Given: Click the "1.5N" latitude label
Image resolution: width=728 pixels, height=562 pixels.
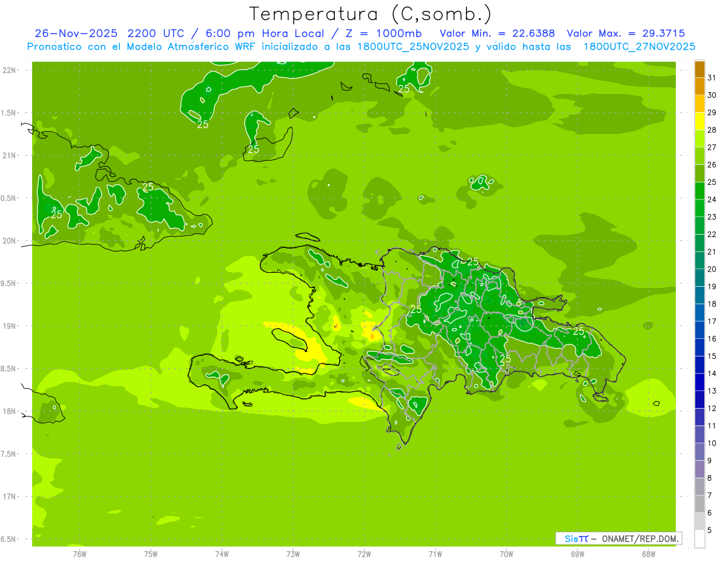Looking at the screenshot, I should click(x=8, y=113).
